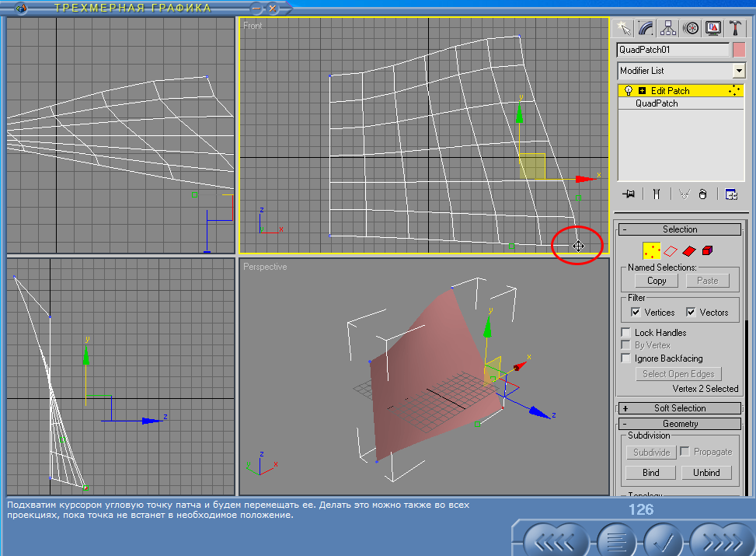Click green Y axis arrow in Perspective viewport
The image size is (756, 556).
pos(487,327)
